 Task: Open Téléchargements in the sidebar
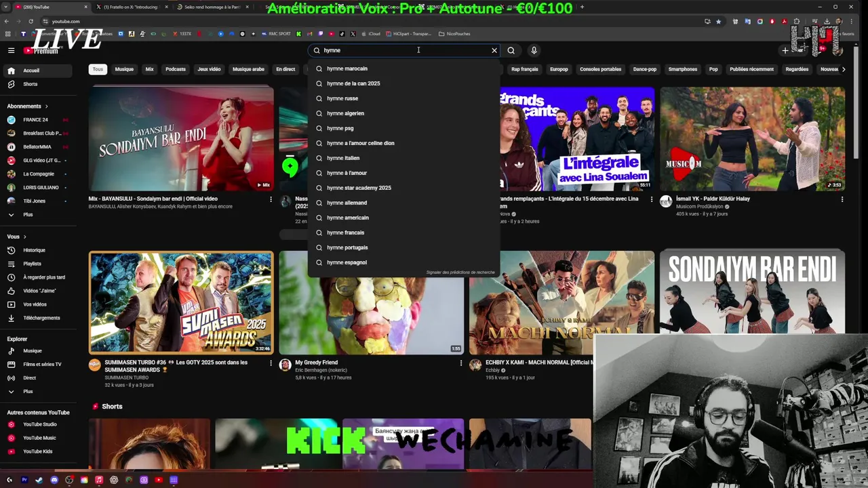click(39, 318)
